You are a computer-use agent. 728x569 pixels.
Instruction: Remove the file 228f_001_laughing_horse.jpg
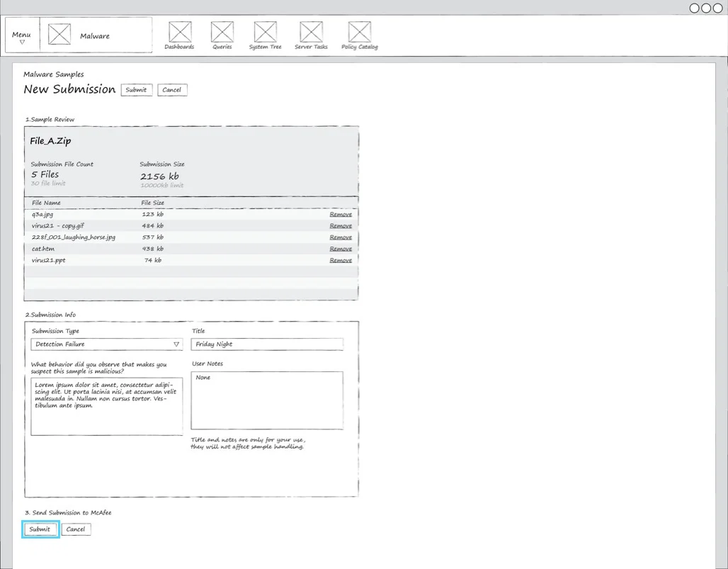point(341,237)
